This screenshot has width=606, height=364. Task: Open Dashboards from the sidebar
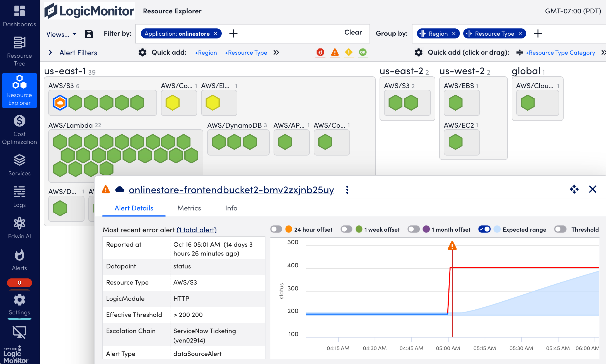20,16
